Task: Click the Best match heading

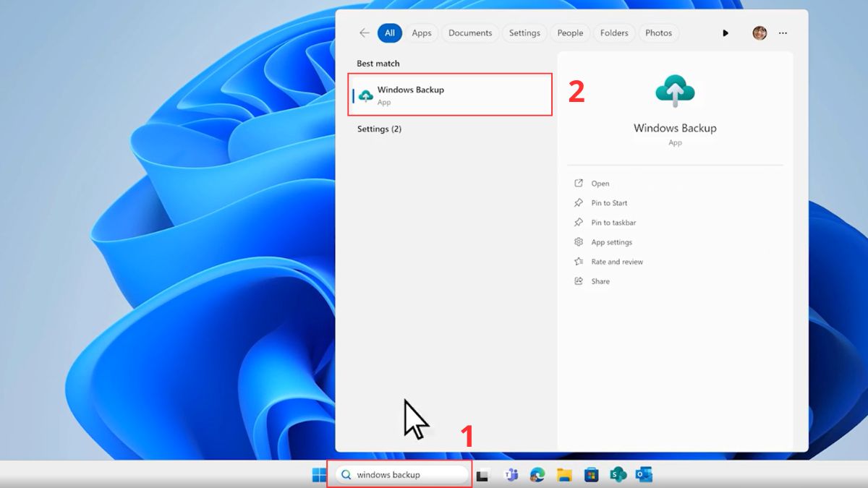Action: coord(378,64)
